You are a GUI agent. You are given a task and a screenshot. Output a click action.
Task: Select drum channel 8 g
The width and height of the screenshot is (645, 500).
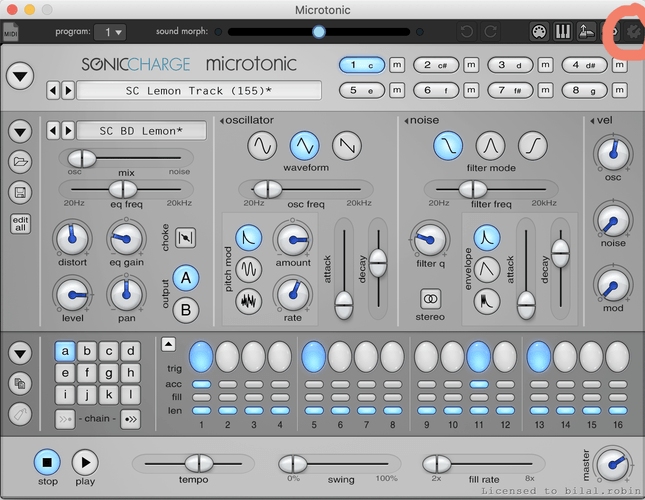coord(585,90)
